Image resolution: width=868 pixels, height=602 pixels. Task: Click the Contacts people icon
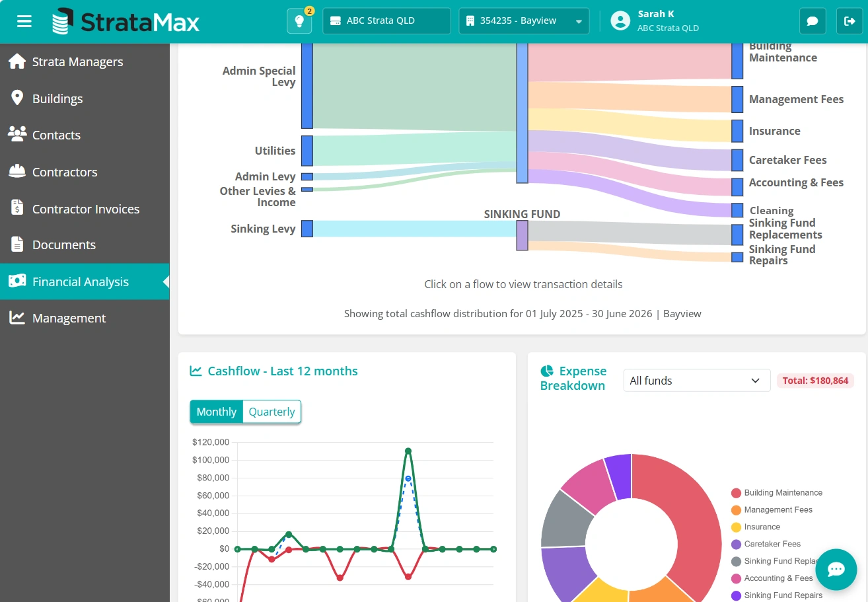coord(17,135)
